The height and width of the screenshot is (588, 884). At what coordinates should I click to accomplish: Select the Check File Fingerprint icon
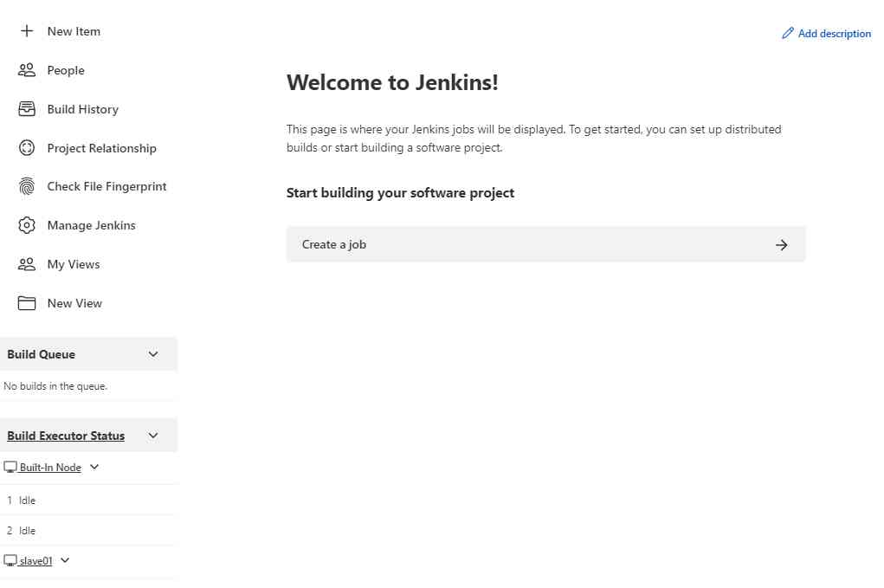[x=25, y=186]
